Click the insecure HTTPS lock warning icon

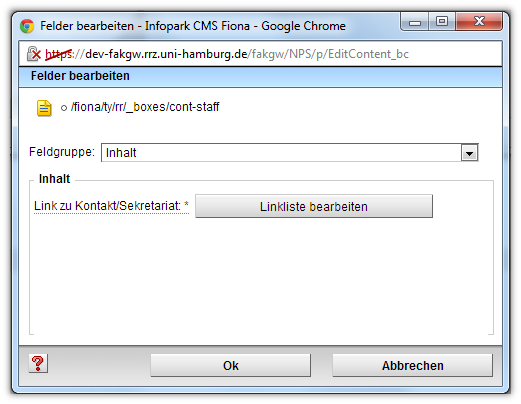coord(34,54)
